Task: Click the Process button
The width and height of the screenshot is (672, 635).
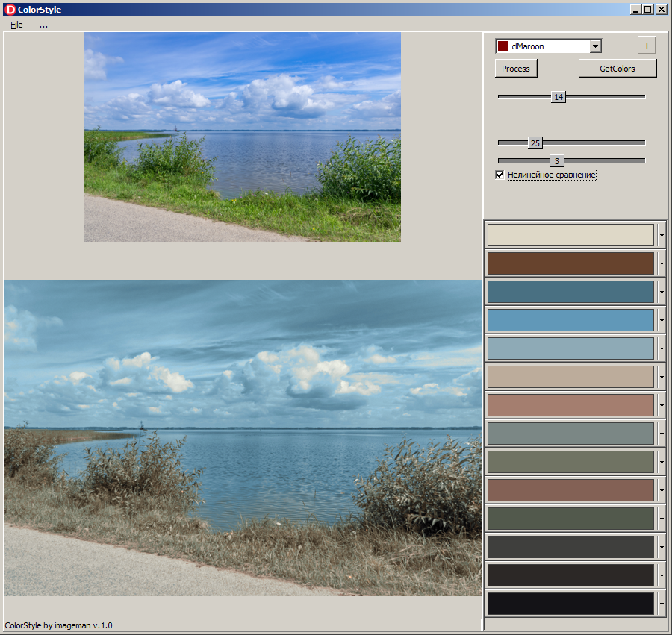Action: coord(515,69)
